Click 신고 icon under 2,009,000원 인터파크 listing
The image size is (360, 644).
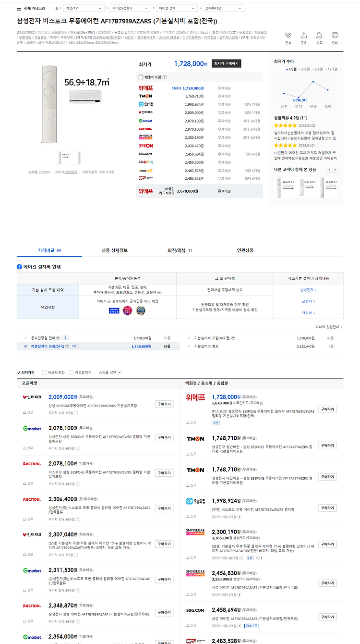tap(28, 413)
